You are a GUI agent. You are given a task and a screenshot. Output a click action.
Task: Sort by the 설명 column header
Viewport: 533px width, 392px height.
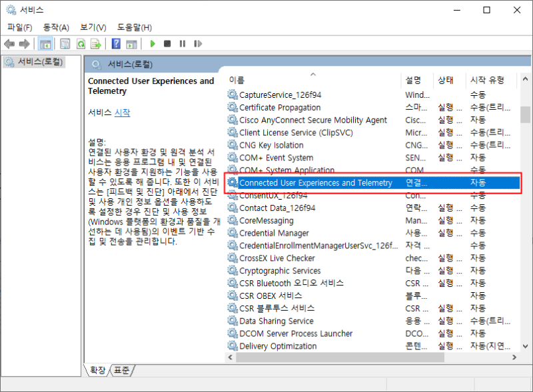pyautogui.click(x=413, y=80)
